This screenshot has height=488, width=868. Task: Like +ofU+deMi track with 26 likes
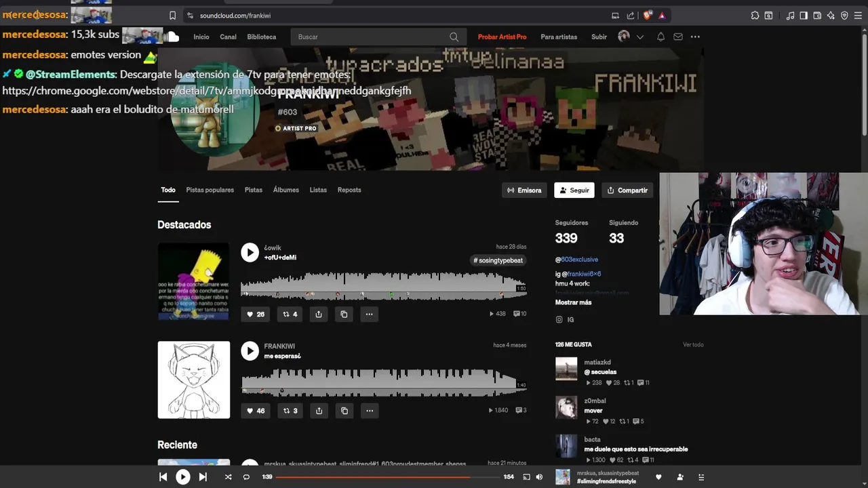[255, 314]
